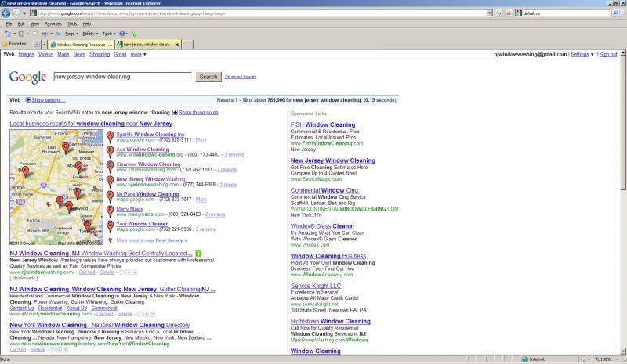Open the recent pages dropdown beside Forward
Screen dimensions: 627x364
click(24, 13)
